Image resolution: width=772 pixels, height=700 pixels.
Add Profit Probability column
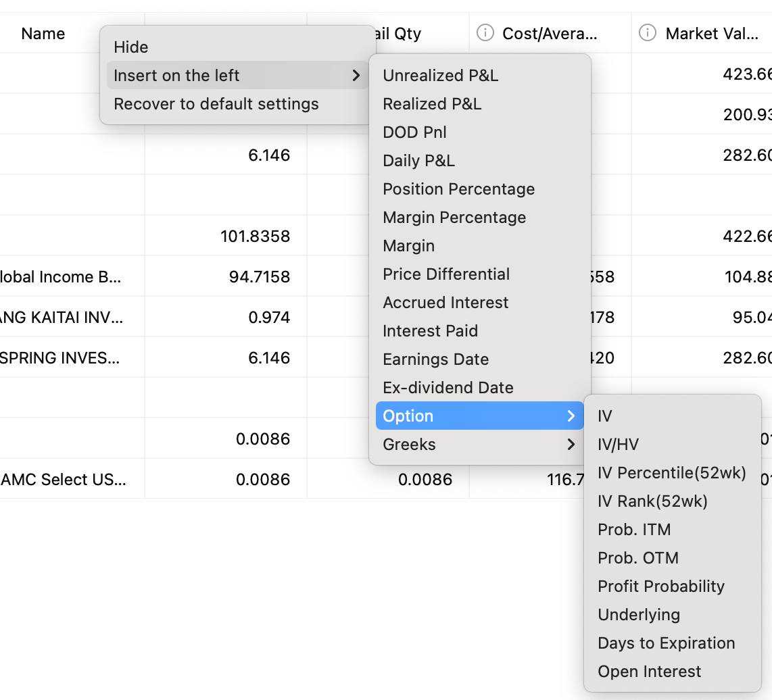coord(661,586)
